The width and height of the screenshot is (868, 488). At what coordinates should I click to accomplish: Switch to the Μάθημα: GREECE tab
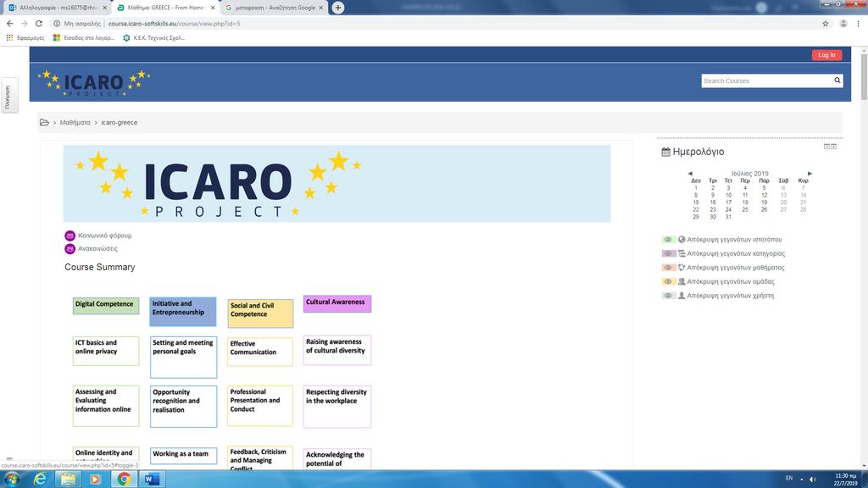(165, 8)
